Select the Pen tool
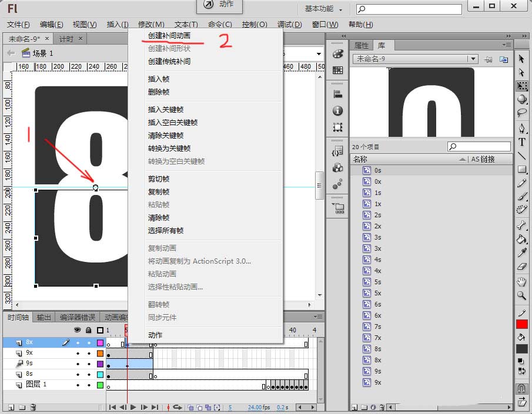Image resolution: width=532 pixels, height=414 pixels. (x=522, y=128)
